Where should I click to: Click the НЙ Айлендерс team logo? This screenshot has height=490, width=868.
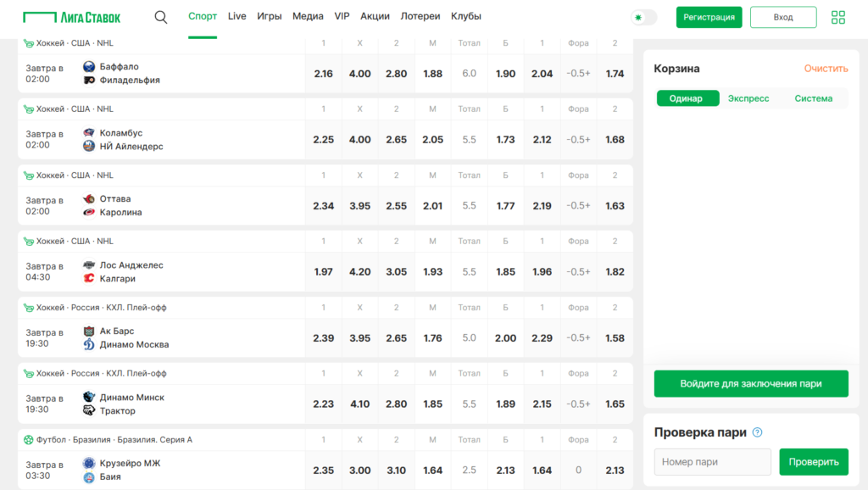pyautogui.click(x=88, y=146)
